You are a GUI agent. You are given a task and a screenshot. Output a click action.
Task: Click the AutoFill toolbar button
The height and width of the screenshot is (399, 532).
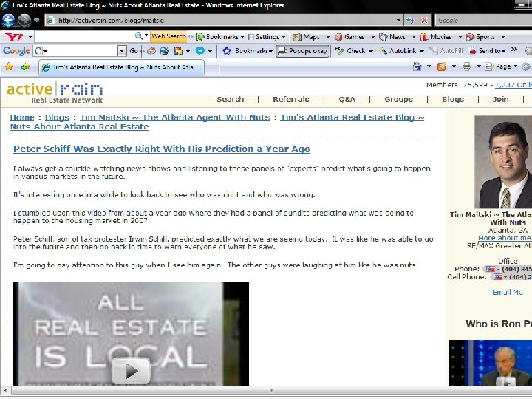(446, 51)
